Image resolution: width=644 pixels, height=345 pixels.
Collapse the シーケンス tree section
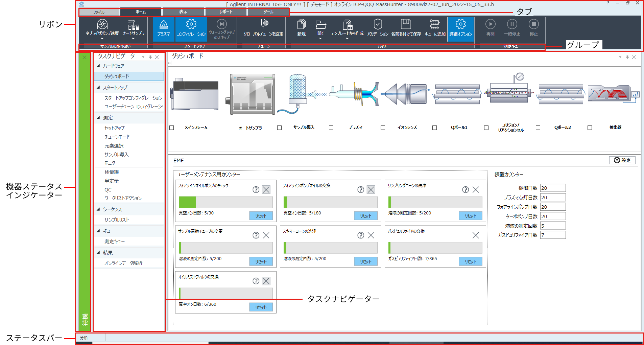[x=98, y=209]
